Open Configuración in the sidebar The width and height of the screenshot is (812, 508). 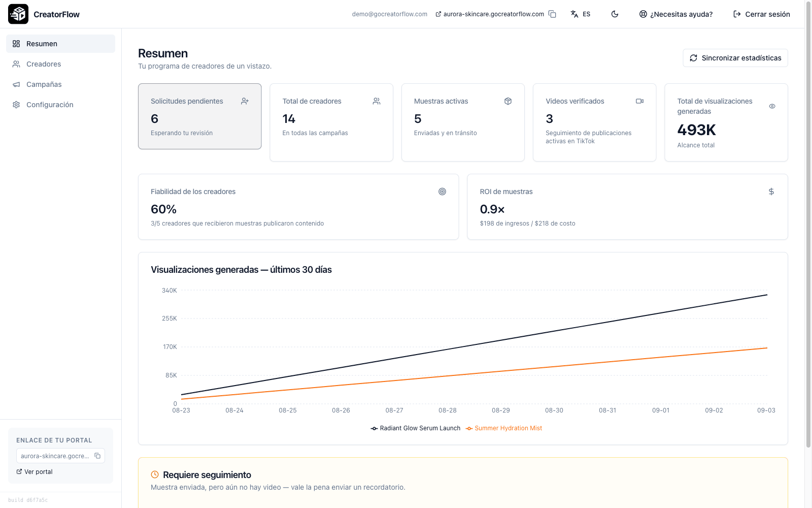60,105
